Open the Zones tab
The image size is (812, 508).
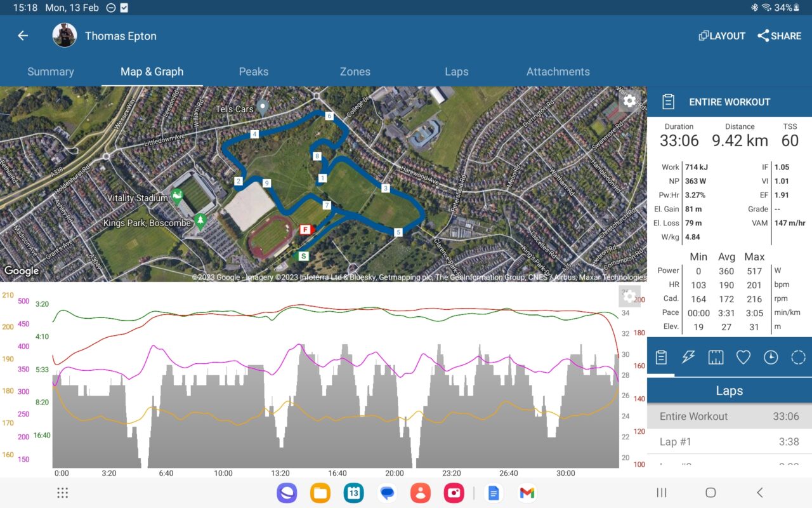point(355,71)
